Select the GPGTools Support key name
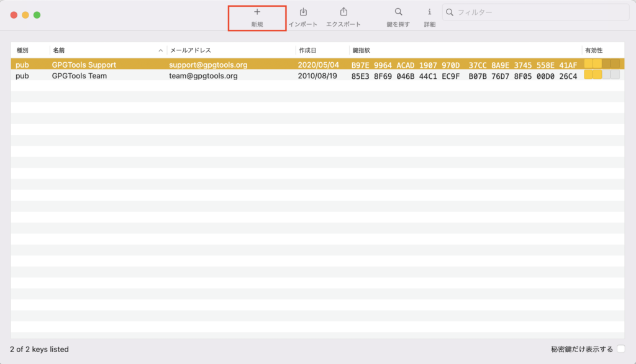Viewport: 636px width, 364px height. coord(84,65)
